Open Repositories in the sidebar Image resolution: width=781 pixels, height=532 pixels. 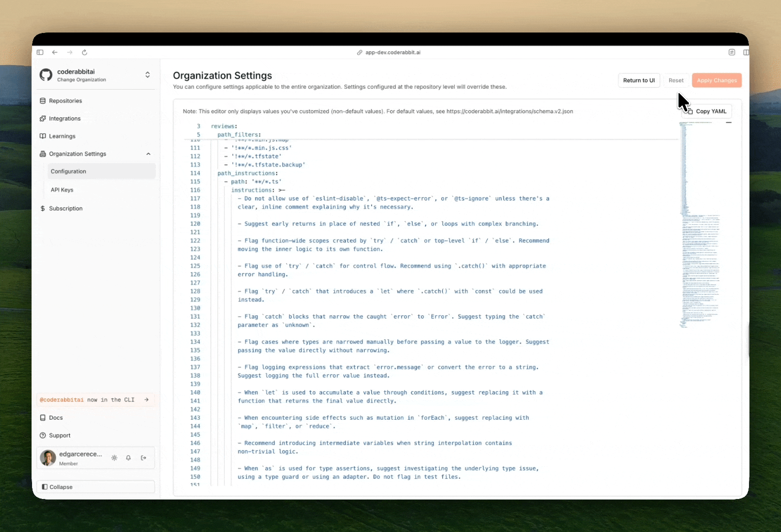click(96, 101)
